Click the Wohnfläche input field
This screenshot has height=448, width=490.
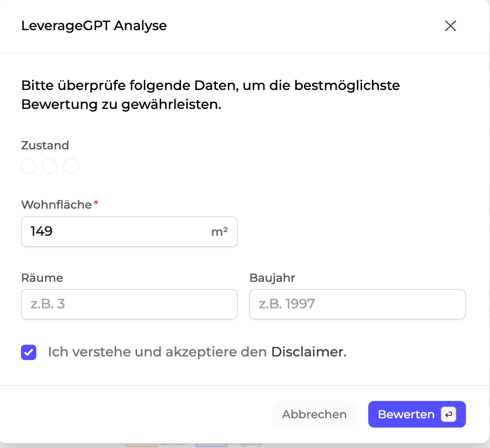129,232
